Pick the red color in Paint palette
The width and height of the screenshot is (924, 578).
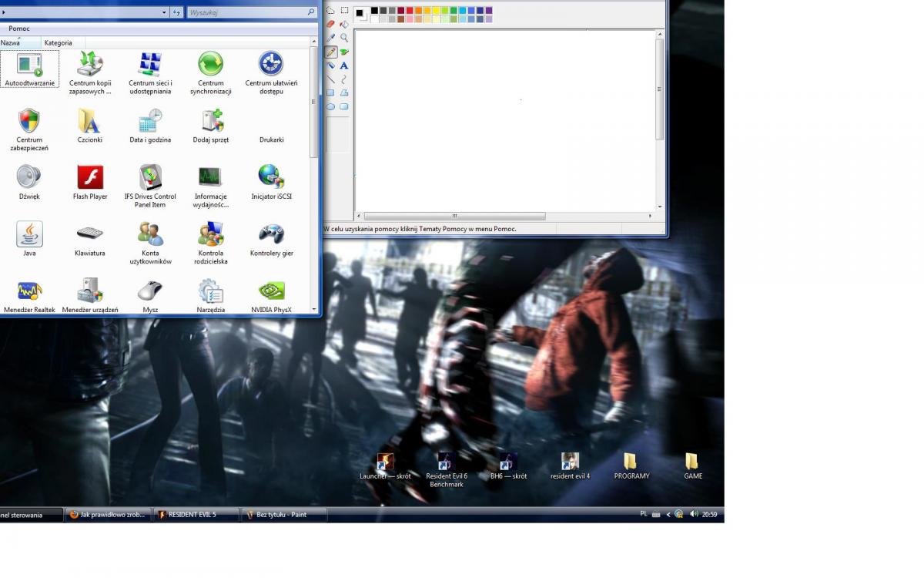click(x=410, y=11)
